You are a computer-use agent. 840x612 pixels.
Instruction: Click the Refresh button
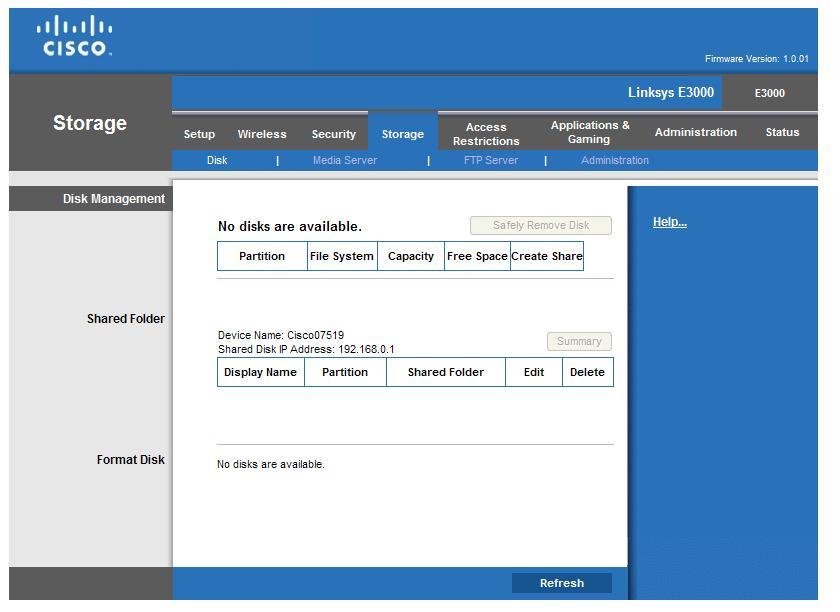(561, 583)
